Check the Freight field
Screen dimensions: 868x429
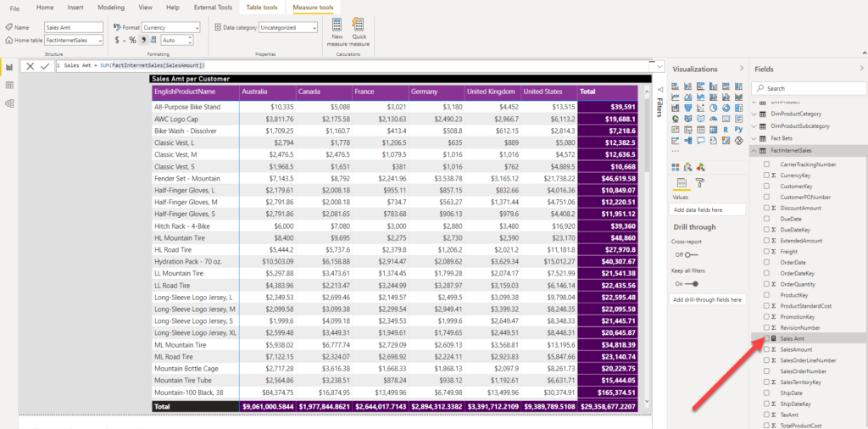[766, 251]
